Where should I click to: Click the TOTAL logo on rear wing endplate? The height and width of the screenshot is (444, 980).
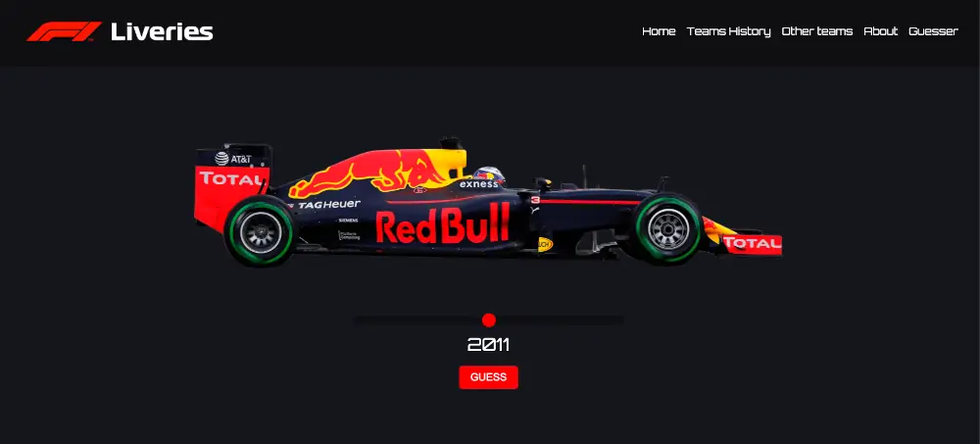tap(231, 178)
